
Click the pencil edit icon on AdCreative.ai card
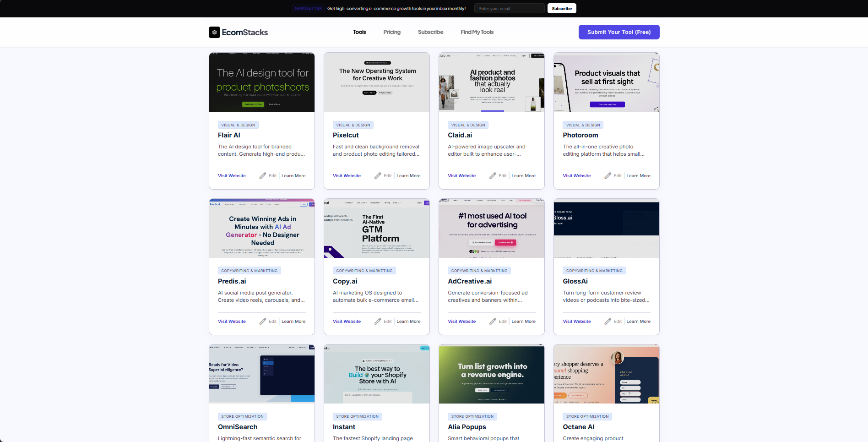493,322
